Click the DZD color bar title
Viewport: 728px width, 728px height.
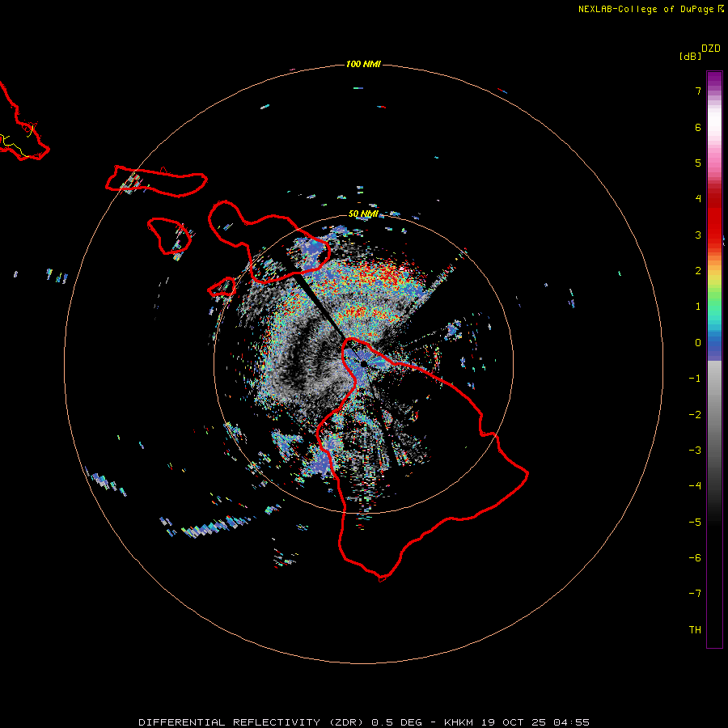tap(711, 49)
